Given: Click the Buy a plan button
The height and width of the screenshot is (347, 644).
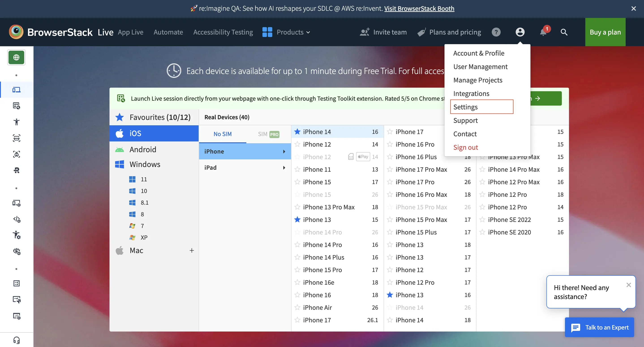Looking at the screenshot, I should pyautogui.click(x=605, y=32).
